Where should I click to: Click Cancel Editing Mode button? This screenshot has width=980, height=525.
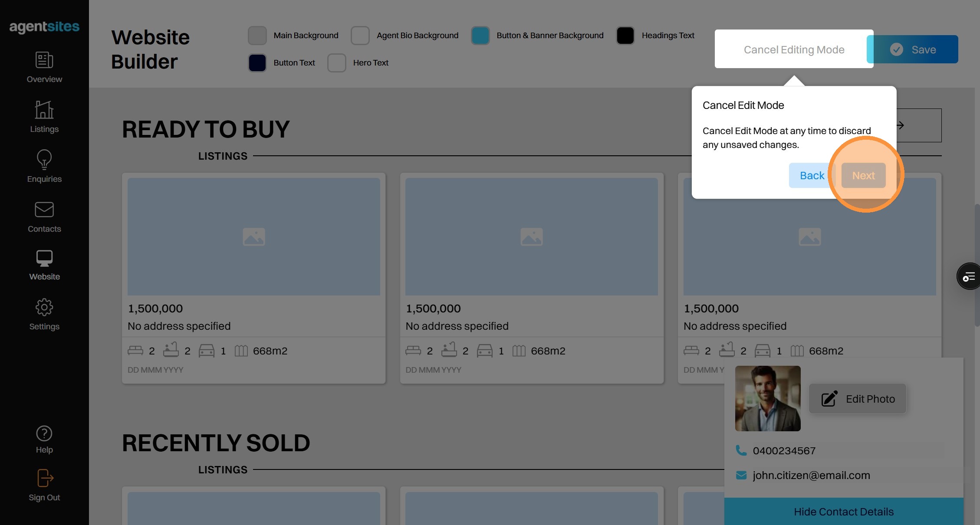pos(794,49)
